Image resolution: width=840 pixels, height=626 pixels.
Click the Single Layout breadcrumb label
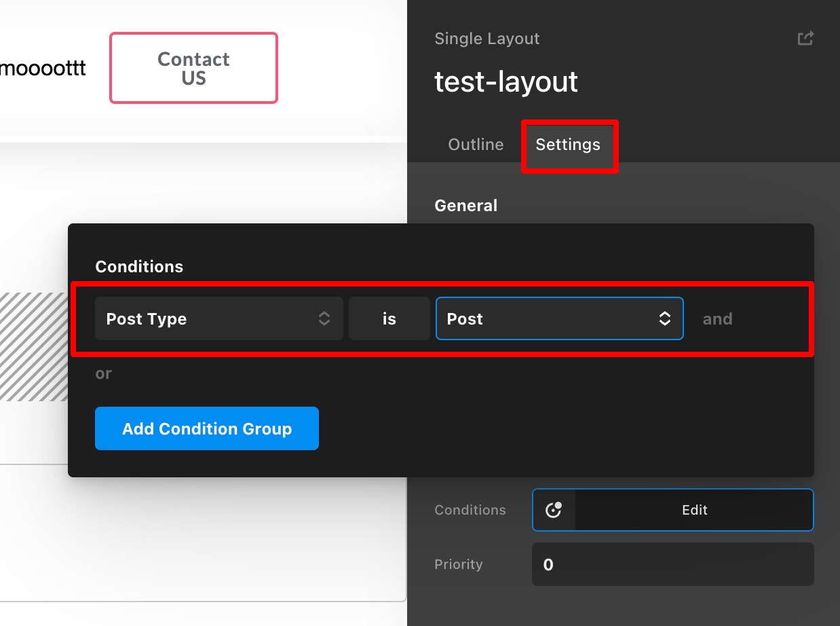click(487, 39)
